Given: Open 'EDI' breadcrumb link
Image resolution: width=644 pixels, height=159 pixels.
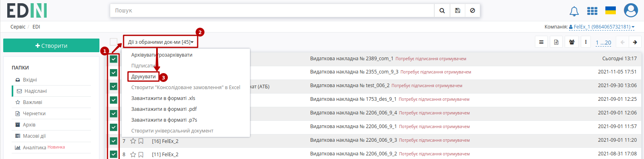Looking at the screenshot, I should pos(36,27).
